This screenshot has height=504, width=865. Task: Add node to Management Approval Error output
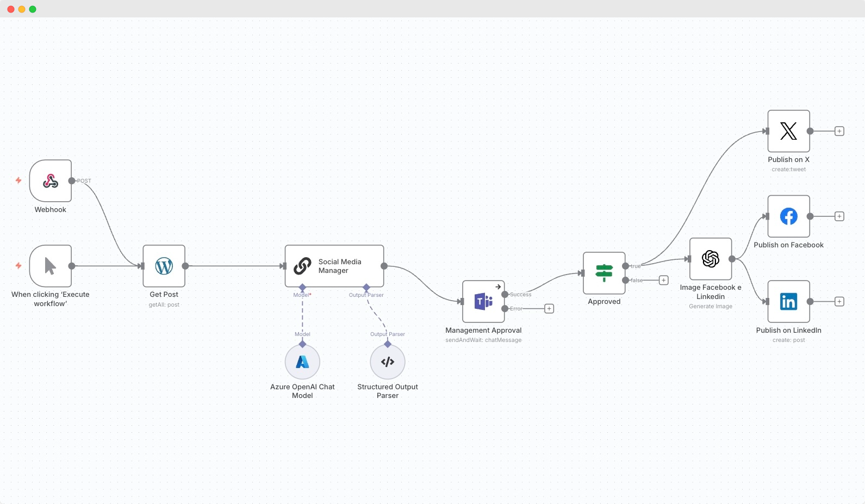[x=549, y=309]
